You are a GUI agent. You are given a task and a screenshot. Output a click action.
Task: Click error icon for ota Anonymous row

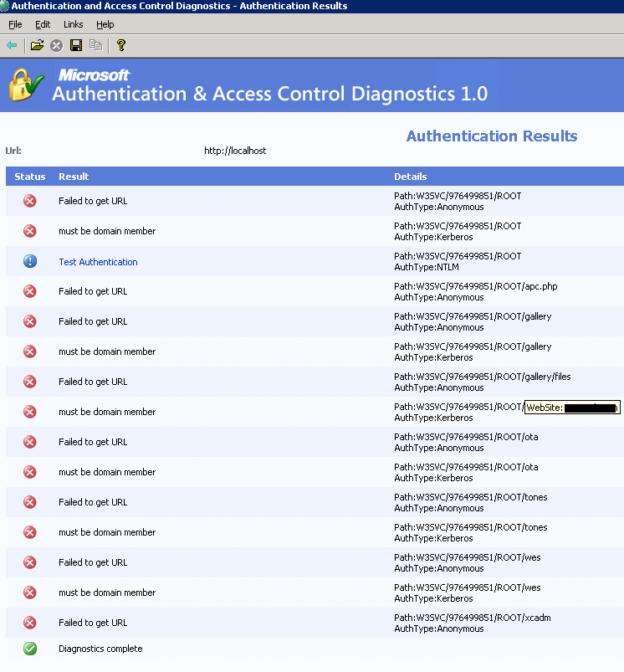(x=30, y=442)
